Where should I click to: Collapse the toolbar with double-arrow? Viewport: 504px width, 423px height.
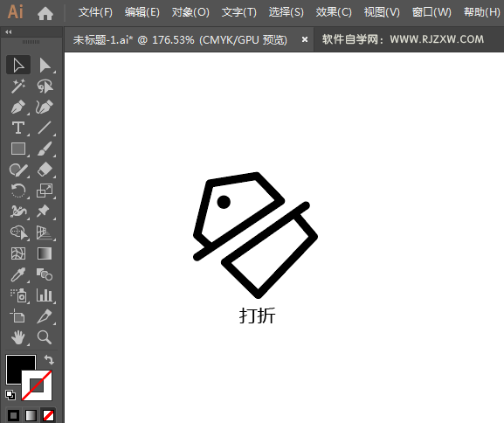point(9,31)
